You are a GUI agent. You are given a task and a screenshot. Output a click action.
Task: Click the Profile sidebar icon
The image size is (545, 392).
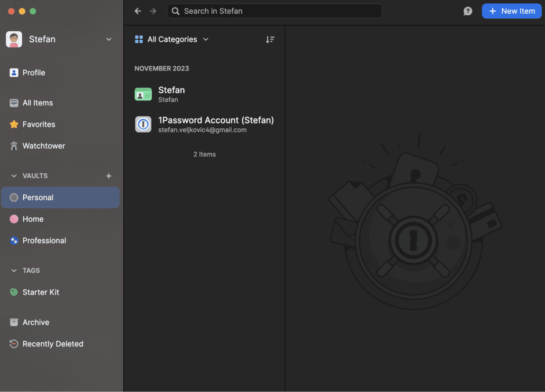pyautogui.click(x=14, y=72)
